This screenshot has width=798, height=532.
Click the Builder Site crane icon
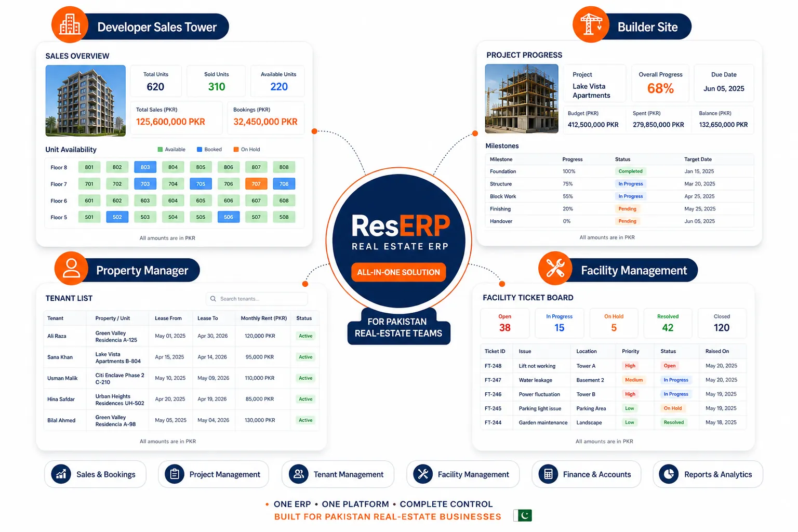coord(591,24)
